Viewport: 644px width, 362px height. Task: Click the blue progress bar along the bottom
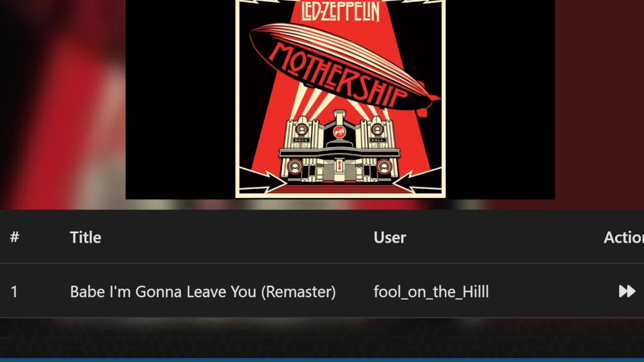(322, 360)
